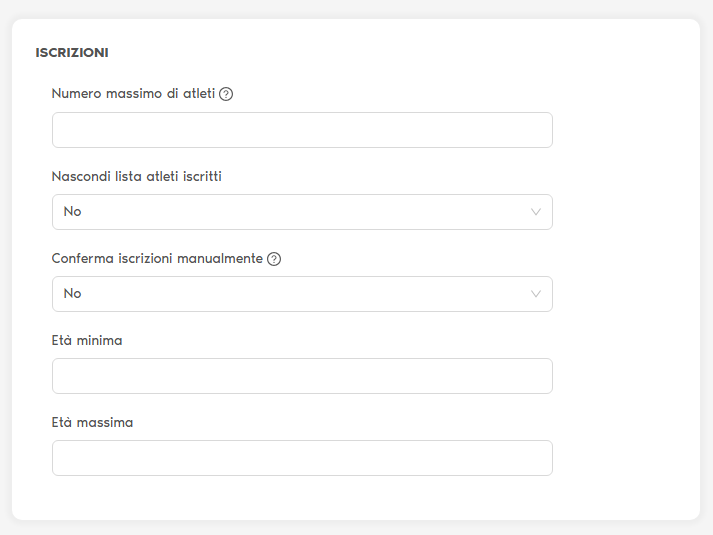
Task: Click the No value in Nascondi lista dropdown
Action: (x=73, y=212)
